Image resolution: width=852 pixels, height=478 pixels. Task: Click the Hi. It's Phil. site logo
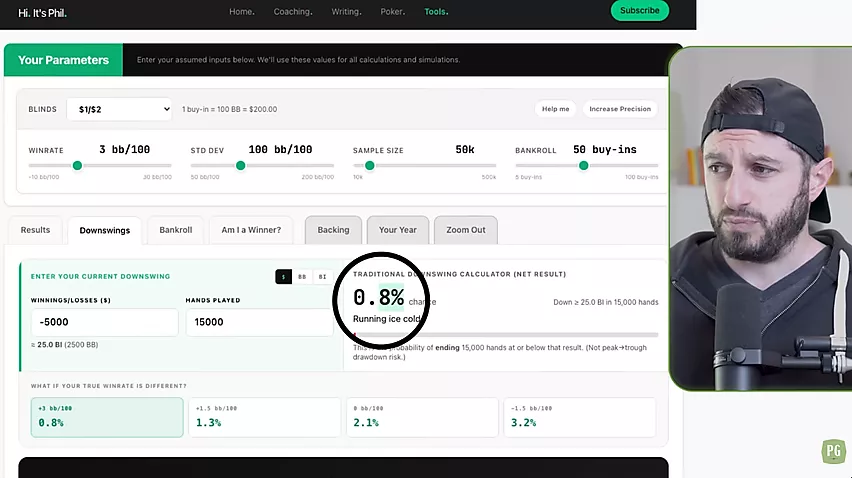click(42, 13)
